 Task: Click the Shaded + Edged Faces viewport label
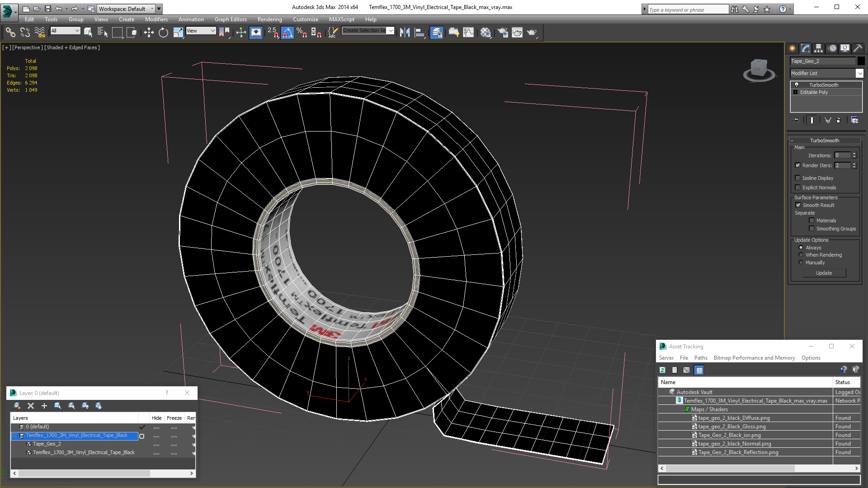coord(72,47)
